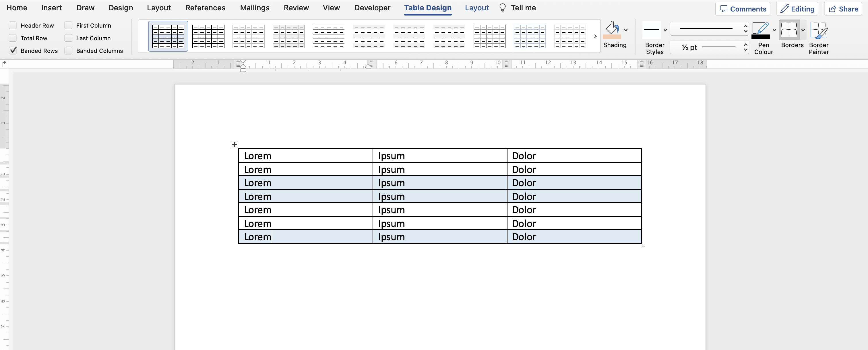
Task: Click 'Dolor' in the first table row
Action: [x=524, y=156]
